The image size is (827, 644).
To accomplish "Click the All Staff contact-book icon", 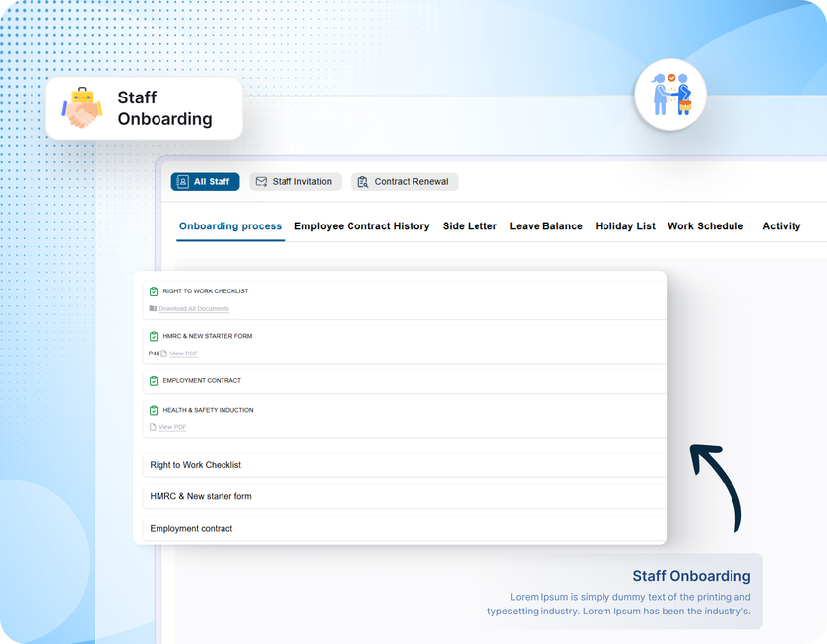I will (x=182, y=182).
